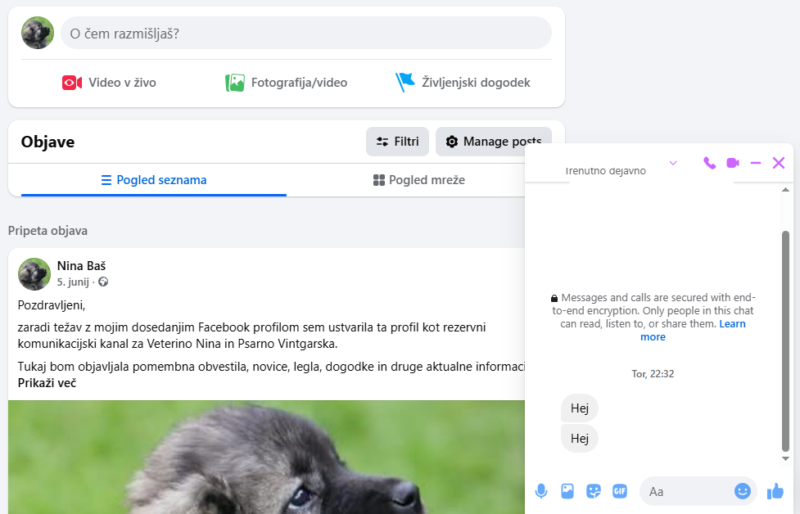Click the 'Objave' heading
800x514 pixels.
pyautogui.click(x=47, y=141)
